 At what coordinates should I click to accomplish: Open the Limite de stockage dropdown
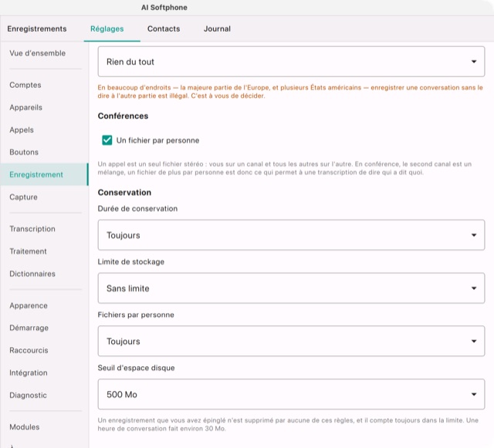coord(291,288)
